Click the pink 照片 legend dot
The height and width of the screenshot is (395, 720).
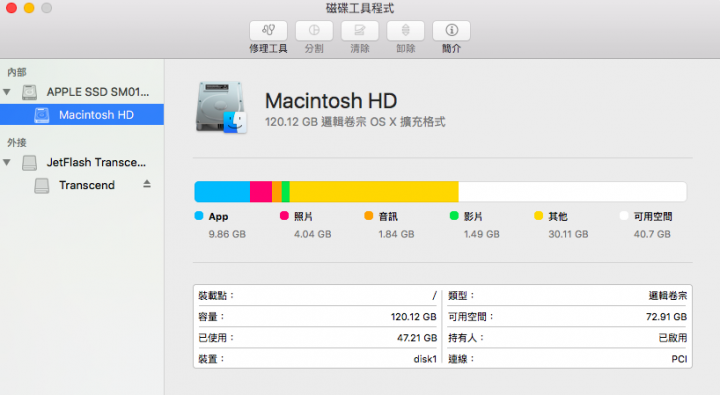284,216
